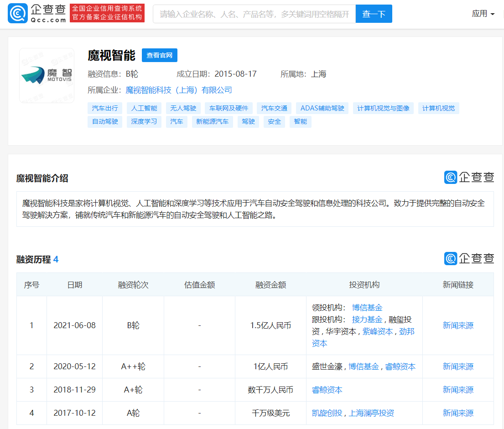Screen dimensions: 504x429
Task: Select the 汽车出行 tag
Action: [105, 108]
